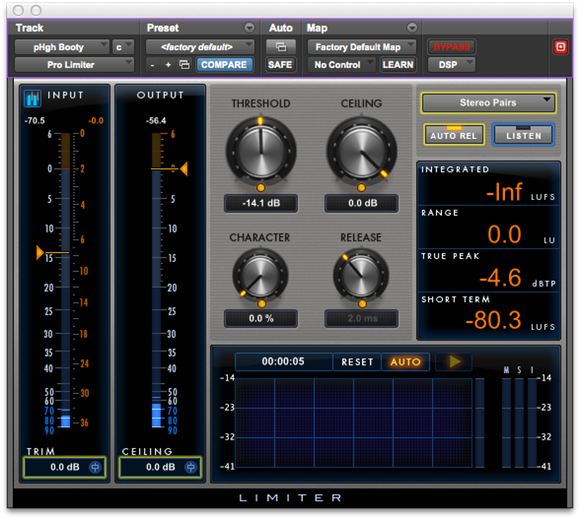The width and height of the screenshot is (580, 519).
Task: Toggle the COMPARE button
Action: click(x=224, y=65)
